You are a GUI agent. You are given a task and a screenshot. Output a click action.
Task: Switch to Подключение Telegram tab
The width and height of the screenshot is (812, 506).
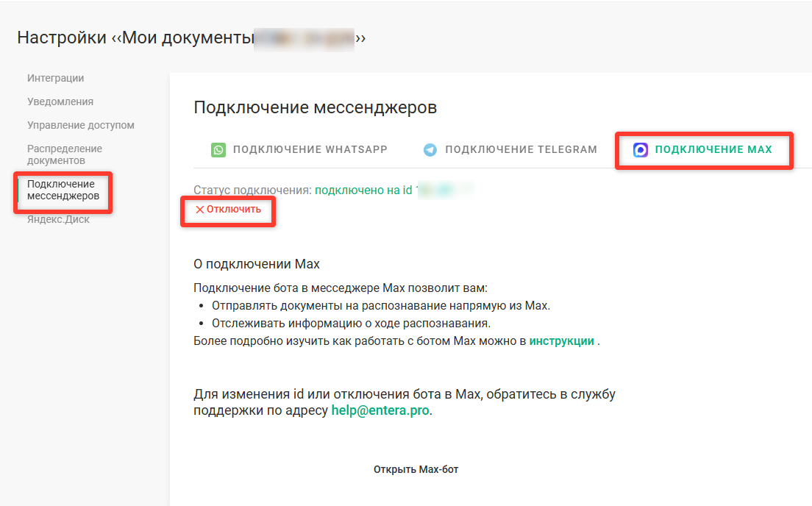[510, 150]
